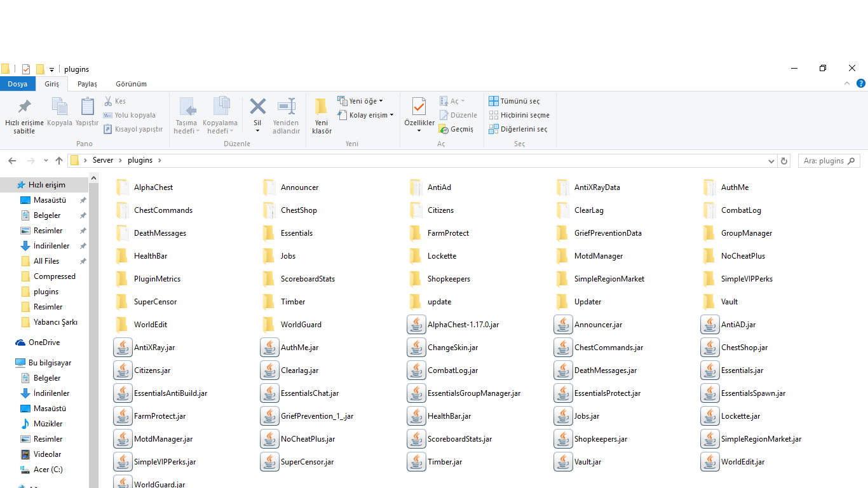Click Tümünü seç in the ribbon
Image resolution: width=868 pixels, height=488 pixels.
pos(514,101)
